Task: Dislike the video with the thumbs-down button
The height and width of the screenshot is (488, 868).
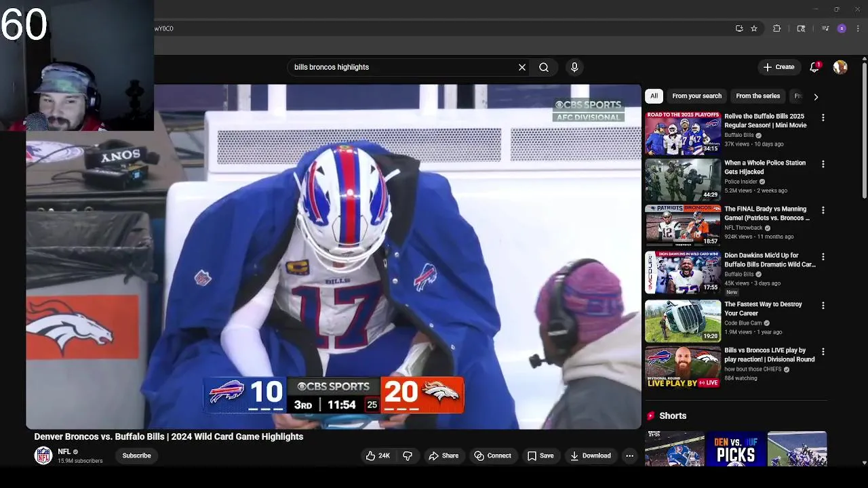Action: (408, 455)
